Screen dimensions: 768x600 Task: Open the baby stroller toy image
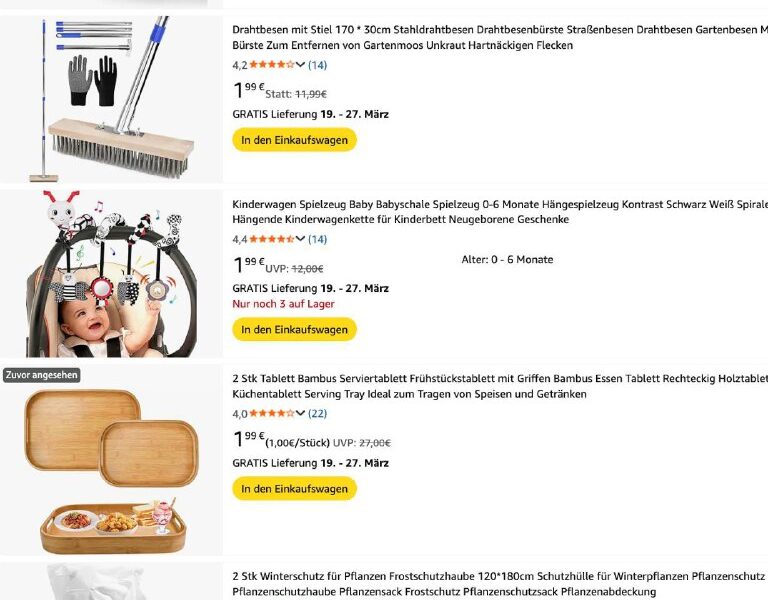110,273
